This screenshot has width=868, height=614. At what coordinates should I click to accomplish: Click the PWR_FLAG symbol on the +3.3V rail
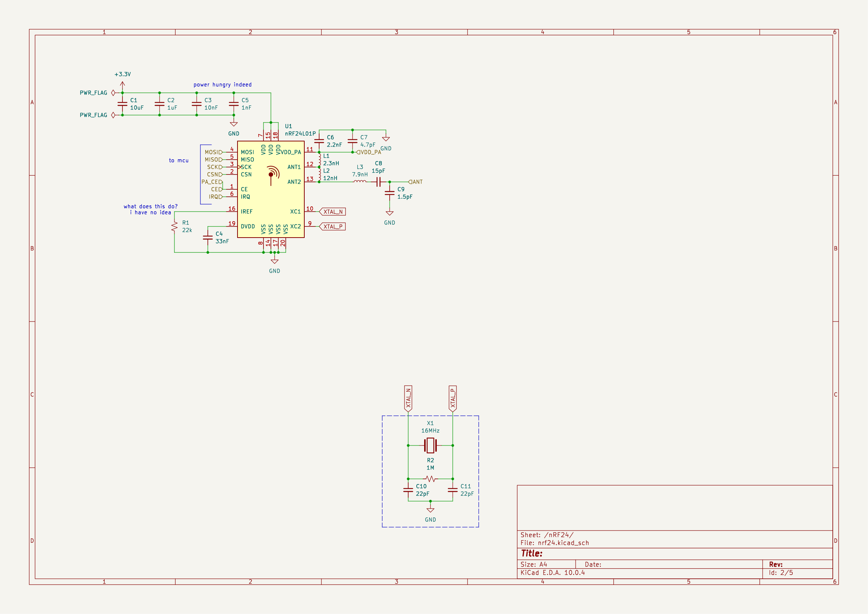(113, 93)
